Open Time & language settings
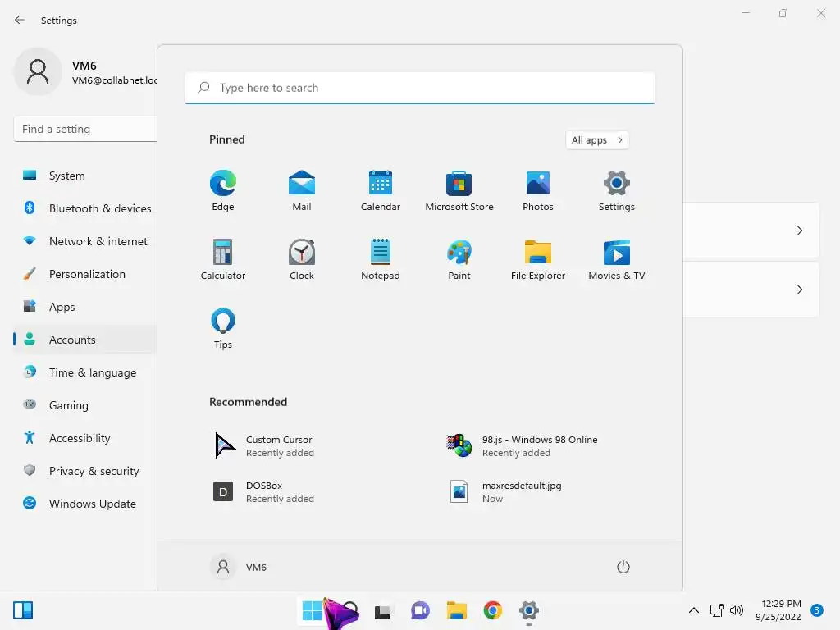This screenshot has height=630, width=840. 85,372
